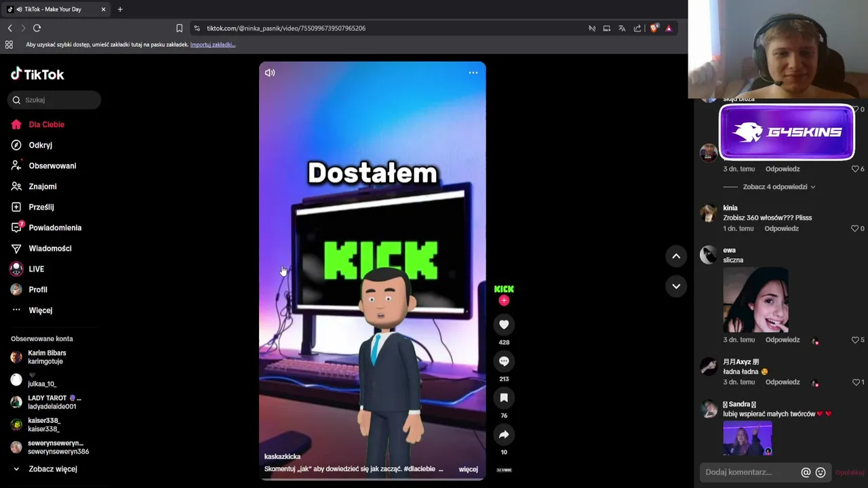Follow the creator with the red plus badge

coord(504,300)
